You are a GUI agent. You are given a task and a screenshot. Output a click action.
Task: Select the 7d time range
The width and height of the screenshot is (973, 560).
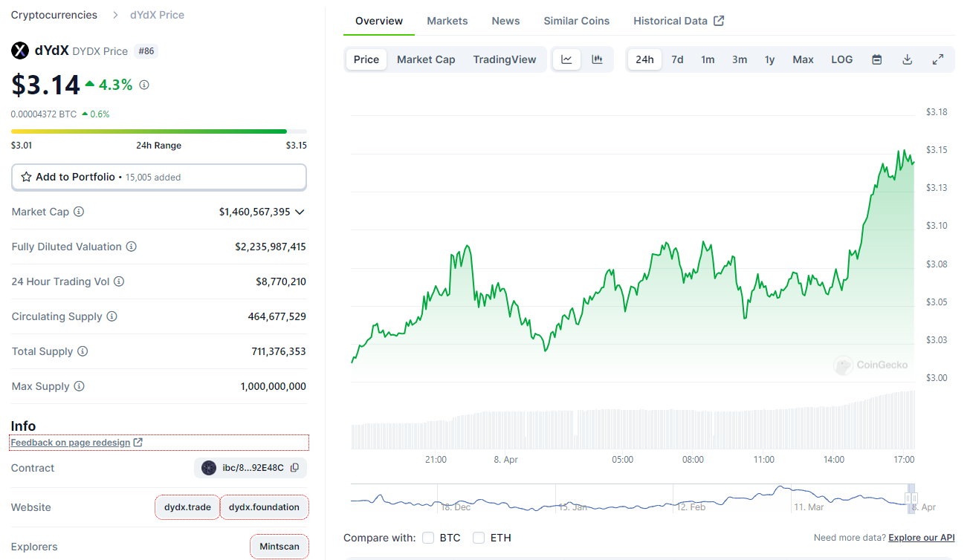coord(677,59)
